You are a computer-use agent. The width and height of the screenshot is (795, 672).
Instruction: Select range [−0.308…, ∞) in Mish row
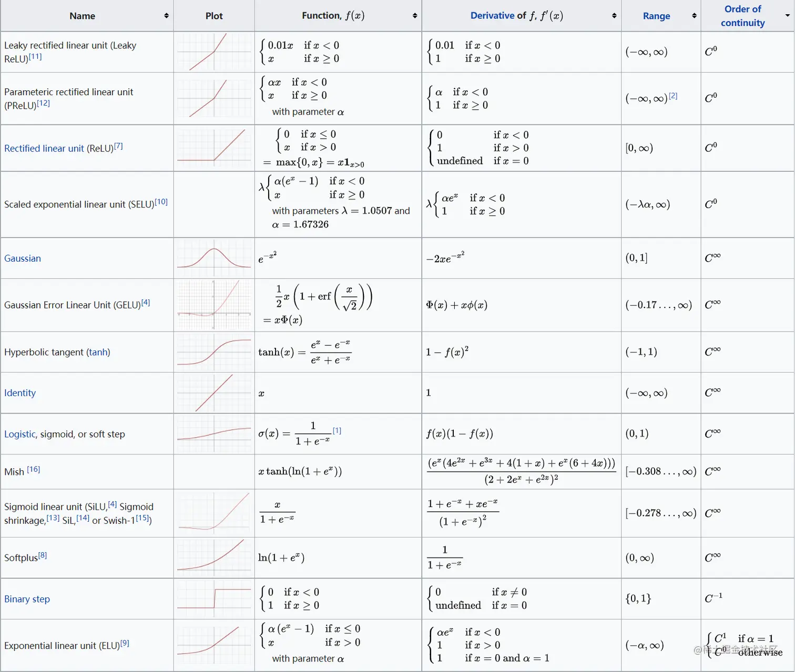click(661, 472)
